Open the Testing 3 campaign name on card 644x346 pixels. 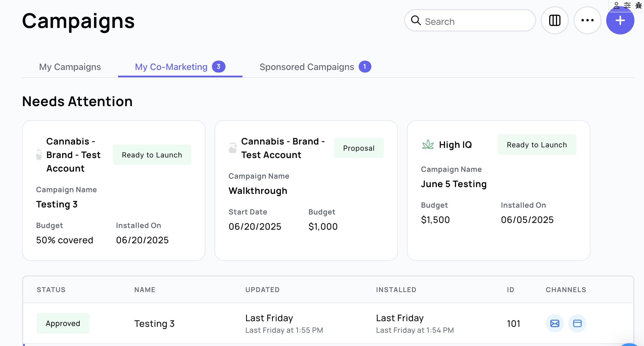[x=57, y=204]
